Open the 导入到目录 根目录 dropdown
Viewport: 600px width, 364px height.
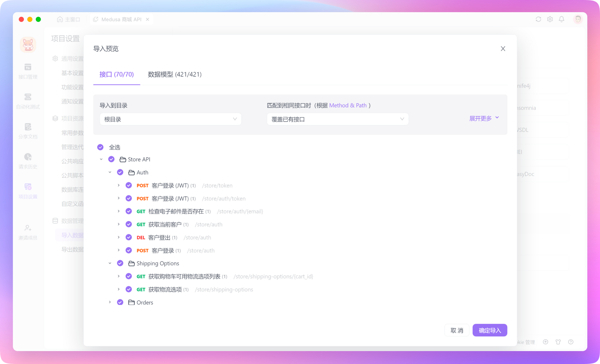coord(170,119)
